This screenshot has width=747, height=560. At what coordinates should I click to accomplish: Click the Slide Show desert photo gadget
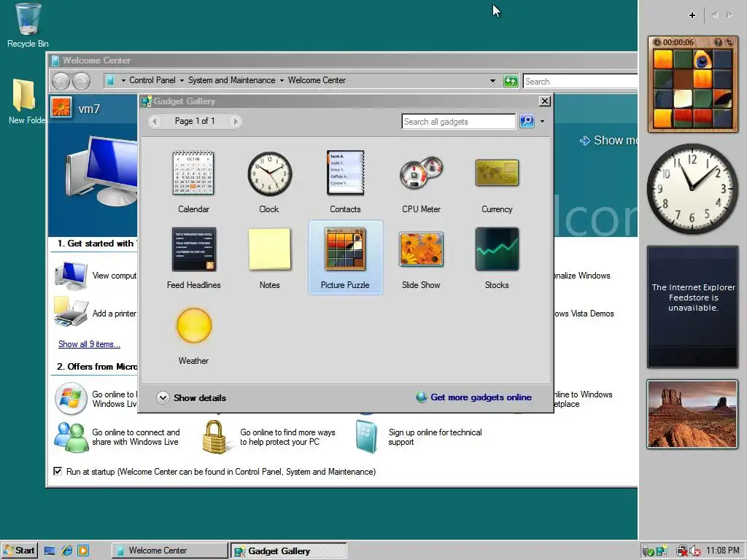click(x=693, y=414)
